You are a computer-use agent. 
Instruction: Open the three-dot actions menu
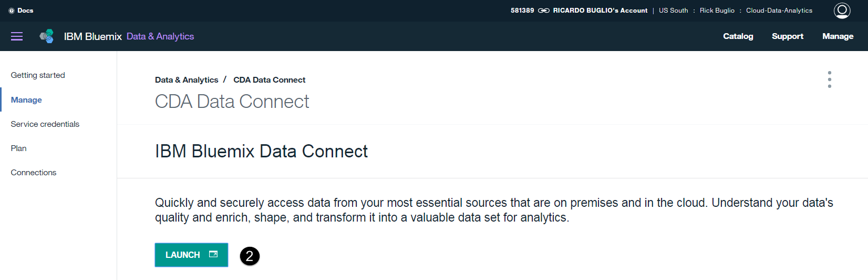[830, 79]
